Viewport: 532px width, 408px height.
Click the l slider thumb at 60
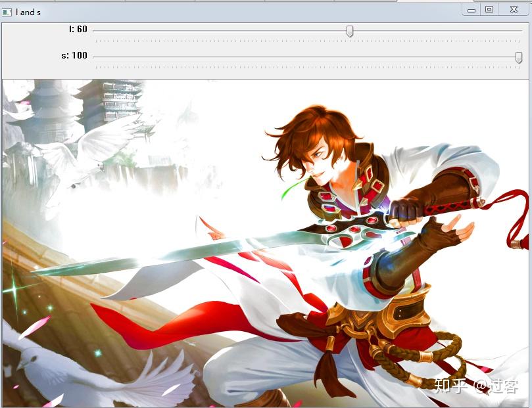(349, 31)
